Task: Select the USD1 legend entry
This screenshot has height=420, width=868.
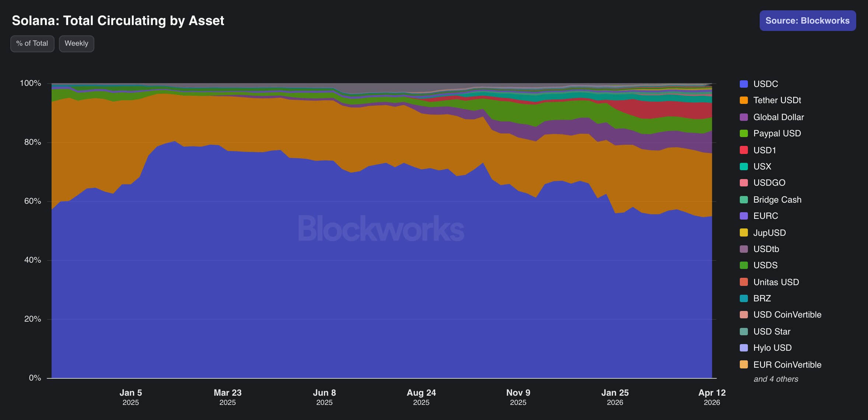Action: tap(743, 150)
